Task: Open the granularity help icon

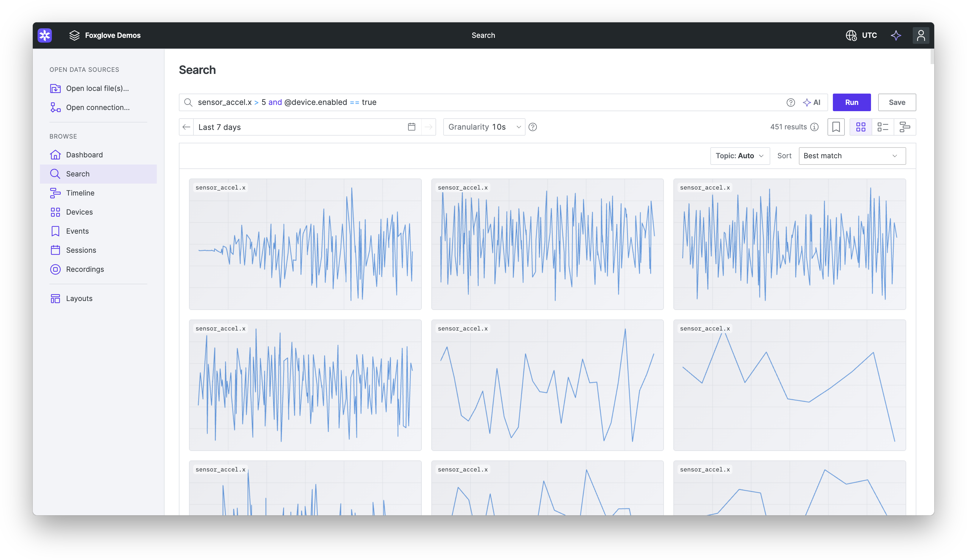Action: coord(533,127)
